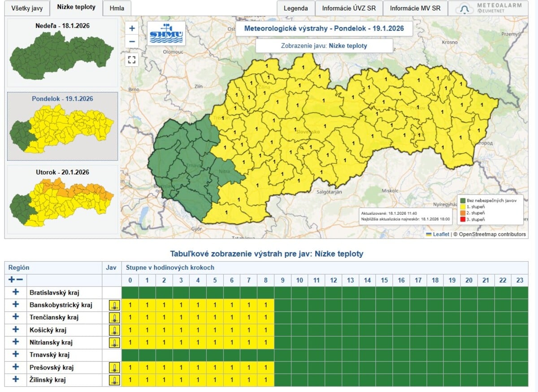
Task: Click thermometer icon in Košický kraj row
Action: 114,331
